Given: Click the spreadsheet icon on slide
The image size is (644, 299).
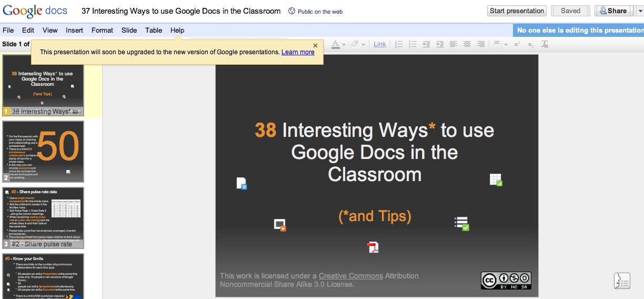Looking at the screenshot, I should (496, 180).
